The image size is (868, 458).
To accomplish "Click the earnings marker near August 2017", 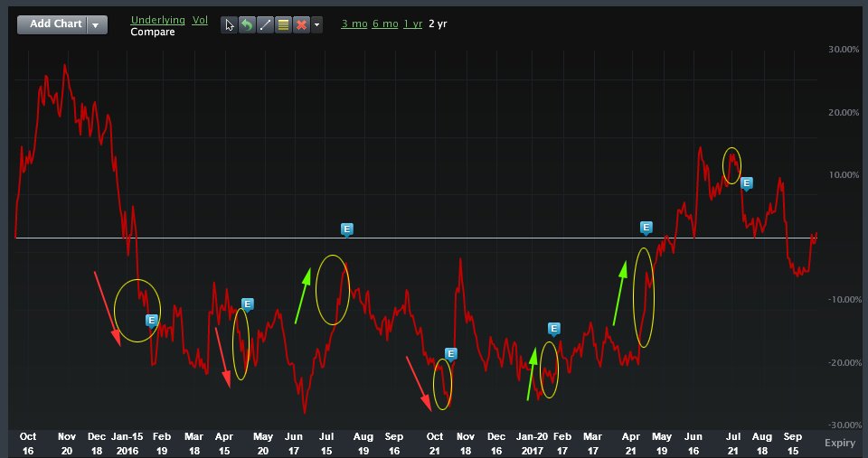I will pyautogui.click(x=746, y=183).
